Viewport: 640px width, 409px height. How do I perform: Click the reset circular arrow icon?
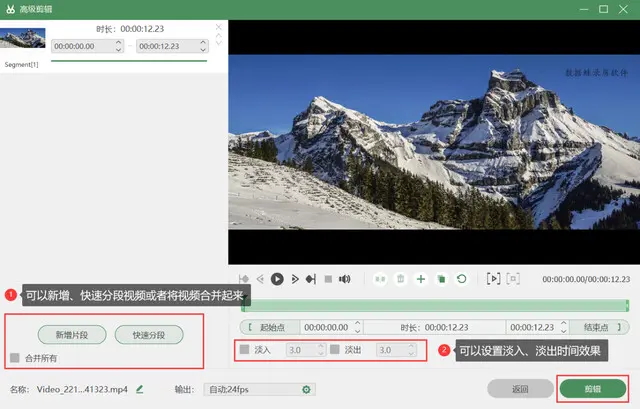pyautogui.click(x=461, y=279)
